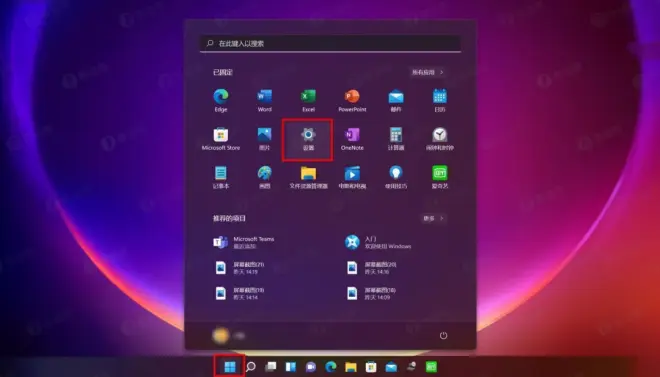
Task: Click the power button in Start menu
Action: click(443, 335)
